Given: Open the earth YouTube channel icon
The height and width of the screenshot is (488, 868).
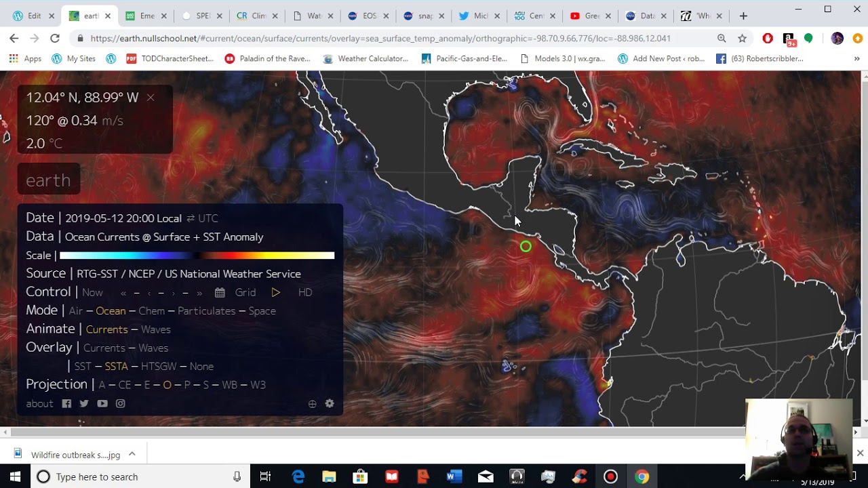Looking at the screenshot, I should [102, 403].
